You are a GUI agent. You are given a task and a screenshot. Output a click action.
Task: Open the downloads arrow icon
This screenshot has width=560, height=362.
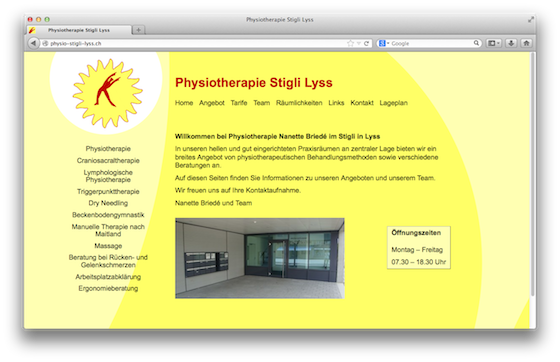[x=511, y=43]
